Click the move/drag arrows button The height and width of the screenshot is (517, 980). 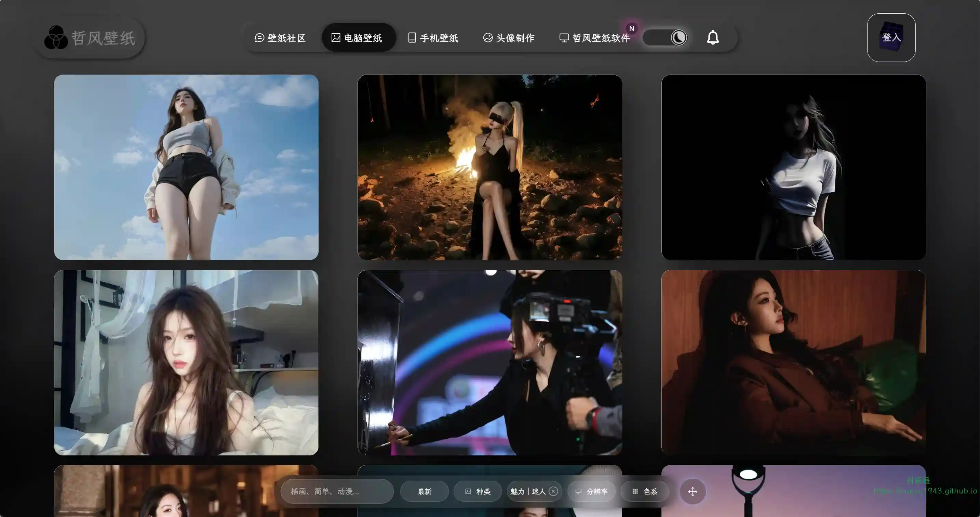click(693, 491)
